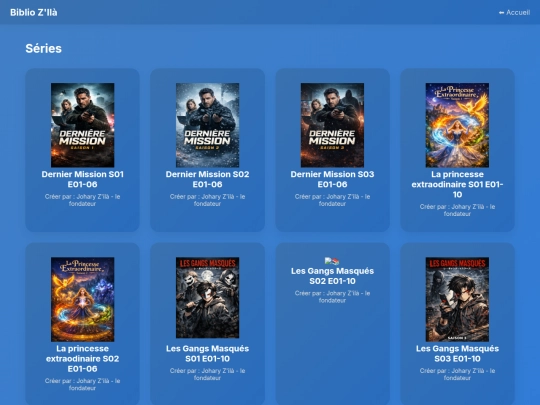This screenshot has width=540, height=405.
Task: Click the broken image icon for Gangs Masqués S02
Action: (x=332, y=261)
